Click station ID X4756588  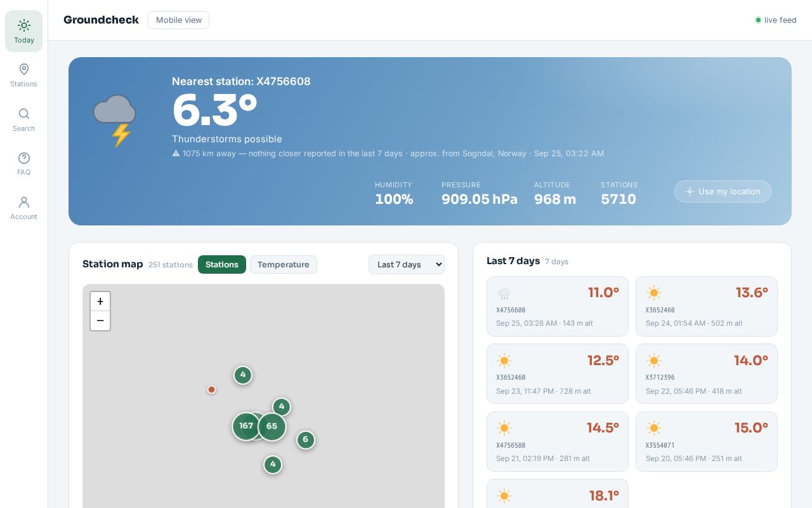(x=511, y=446)
